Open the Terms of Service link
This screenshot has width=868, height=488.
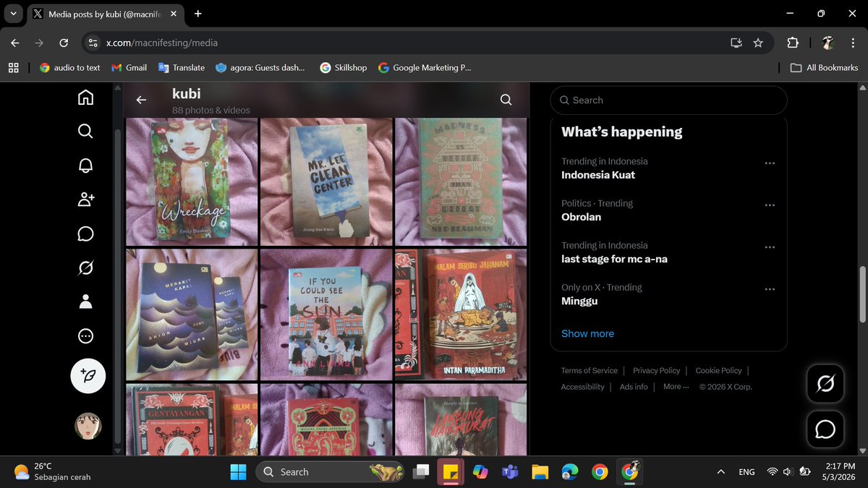(x=590, y=370)
